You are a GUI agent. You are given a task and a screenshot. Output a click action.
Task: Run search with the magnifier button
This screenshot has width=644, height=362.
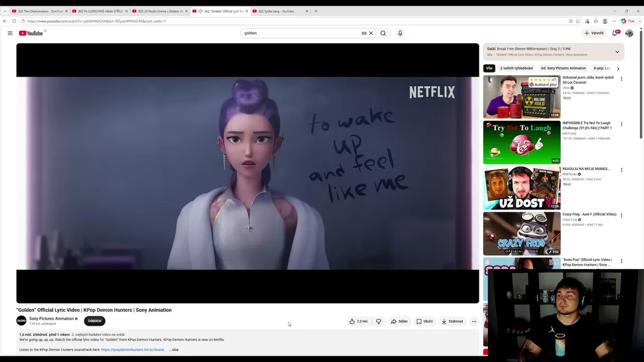pyautogui.click(x=383, y=33)
